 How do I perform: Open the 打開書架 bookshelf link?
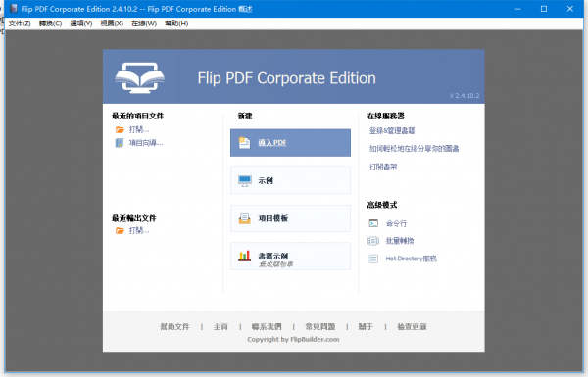[383, 166]
